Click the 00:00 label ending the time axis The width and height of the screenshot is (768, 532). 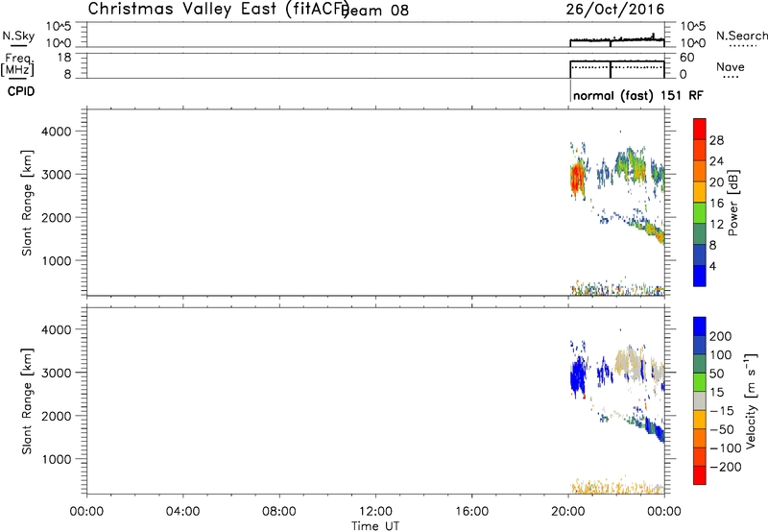(663, 512)
